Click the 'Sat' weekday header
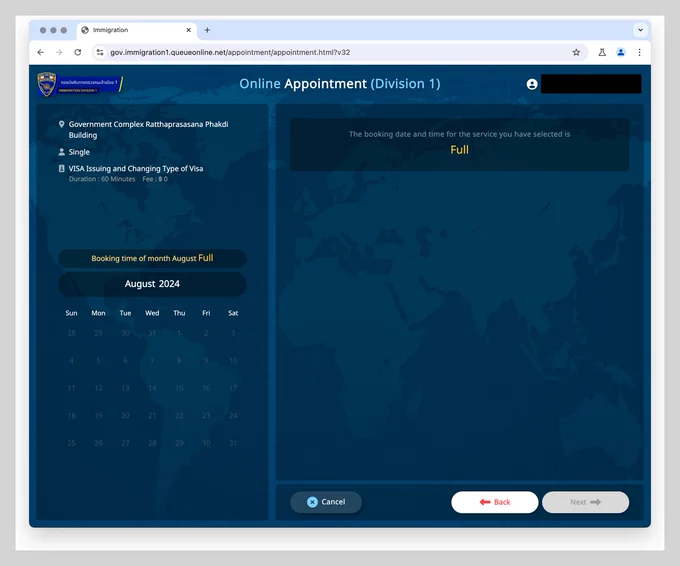680x566 pixels. click(233, 313)
